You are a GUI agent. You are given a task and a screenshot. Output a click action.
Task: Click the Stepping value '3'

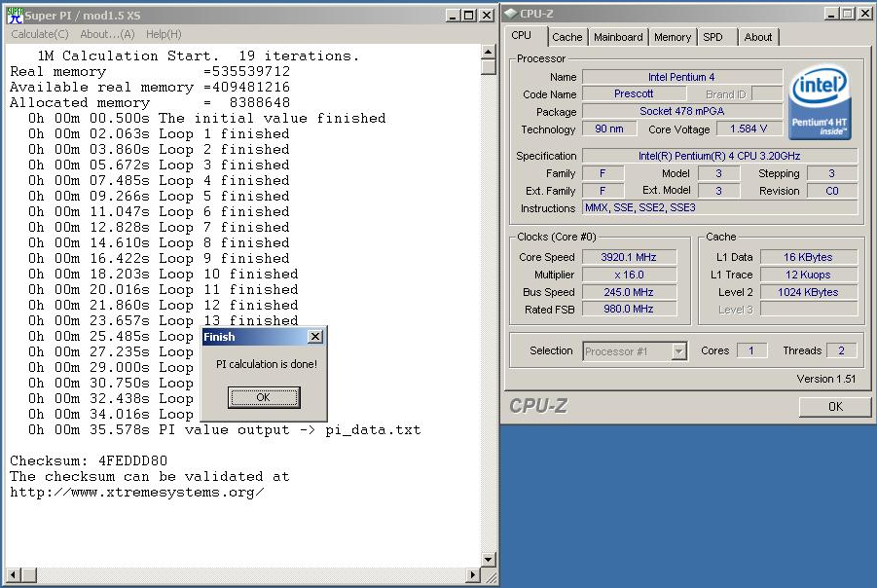pyautogui.click(x=832, y=173)
